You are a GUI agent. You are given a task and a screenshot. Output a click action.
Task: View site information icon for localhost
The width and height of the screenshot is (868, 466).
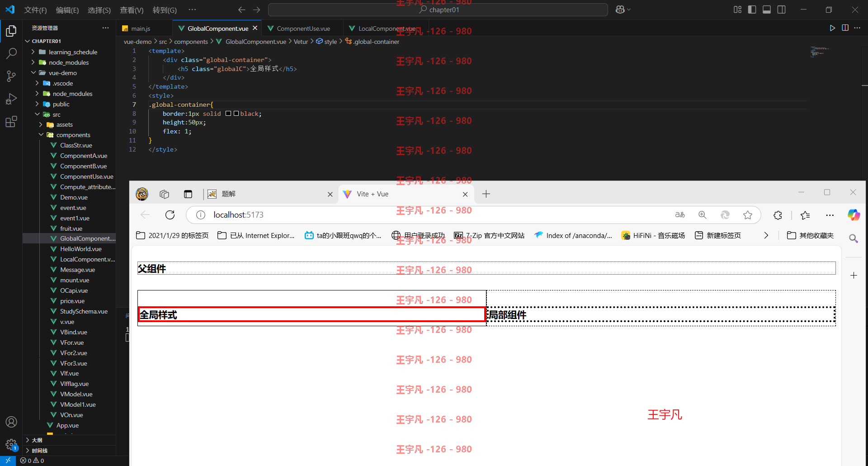pos(201,215)
